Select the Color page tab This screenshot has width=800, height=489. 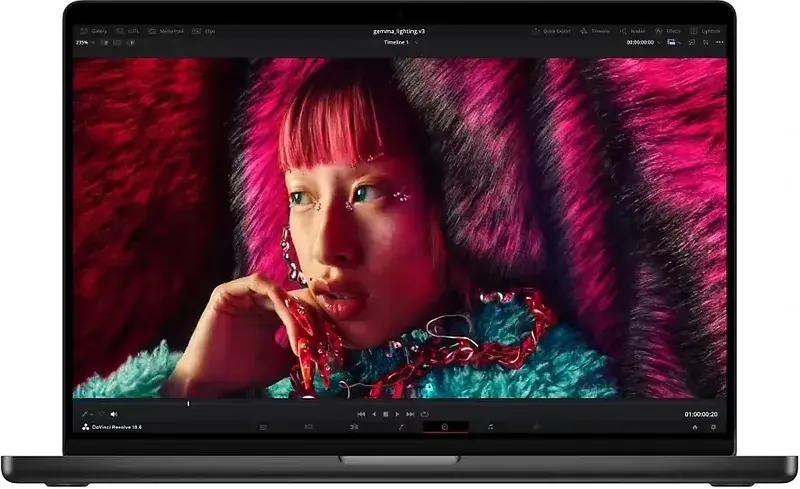[445, 427]
